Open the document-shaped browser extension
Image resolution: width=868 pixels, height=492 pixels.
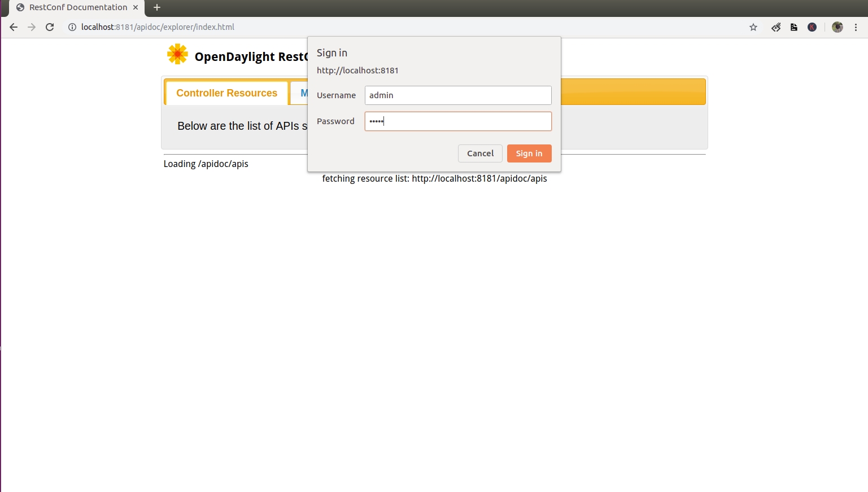pos(794,27)
